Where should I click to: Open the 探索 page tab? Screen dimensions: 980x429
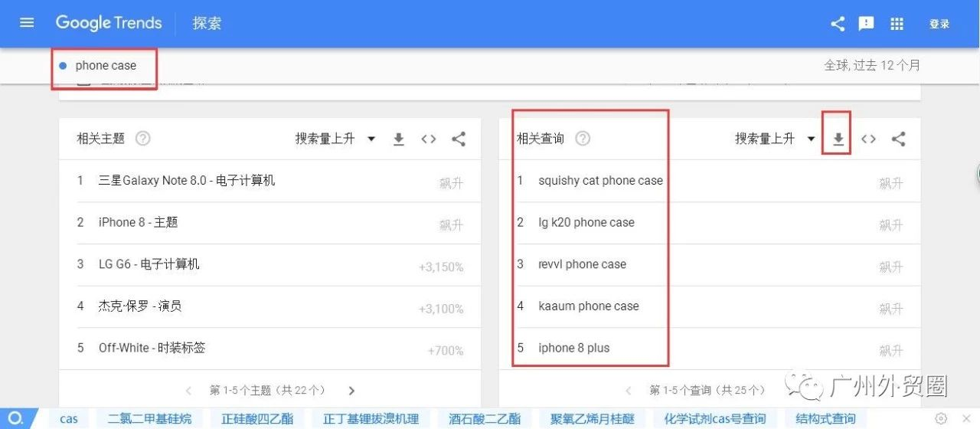click(207, 23)
